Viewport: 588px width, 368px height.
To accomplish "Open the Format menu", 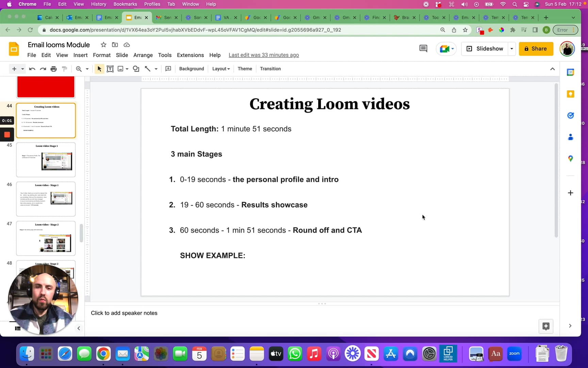I will 101,55.
